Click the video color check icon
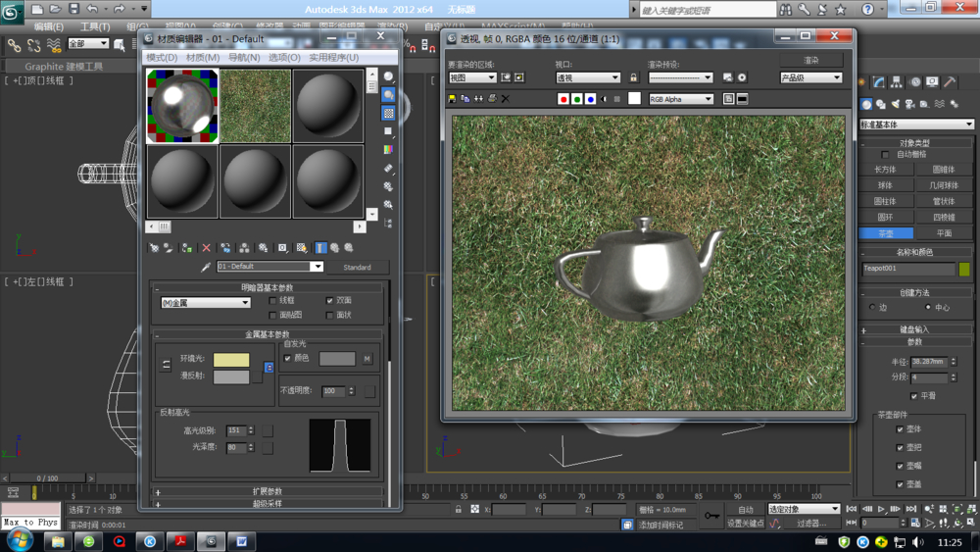Screen dimensions: 980x552 (x=389, y=150)
